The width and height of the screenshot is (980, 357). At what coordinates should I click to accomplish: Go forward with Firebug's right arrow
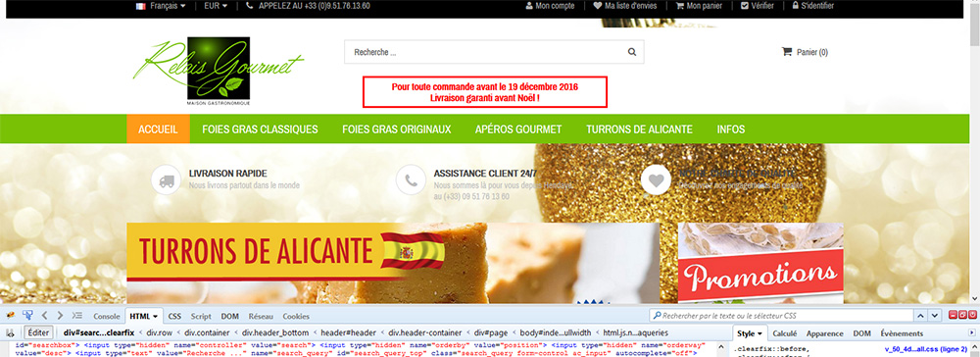click(x=60, y=316)
